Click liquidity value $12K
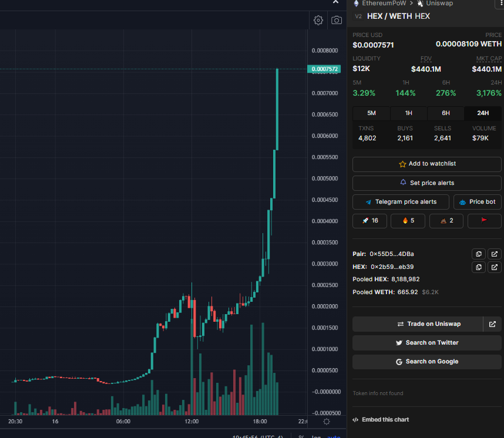Screen dimensions: 504x438 tap(361, 69)
